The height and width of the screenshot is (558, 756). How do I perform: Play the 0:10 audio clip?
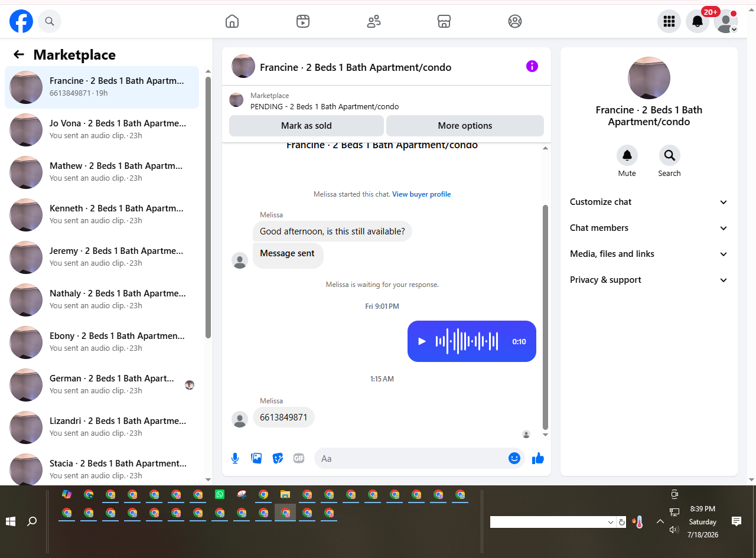(x=422, y=341)
